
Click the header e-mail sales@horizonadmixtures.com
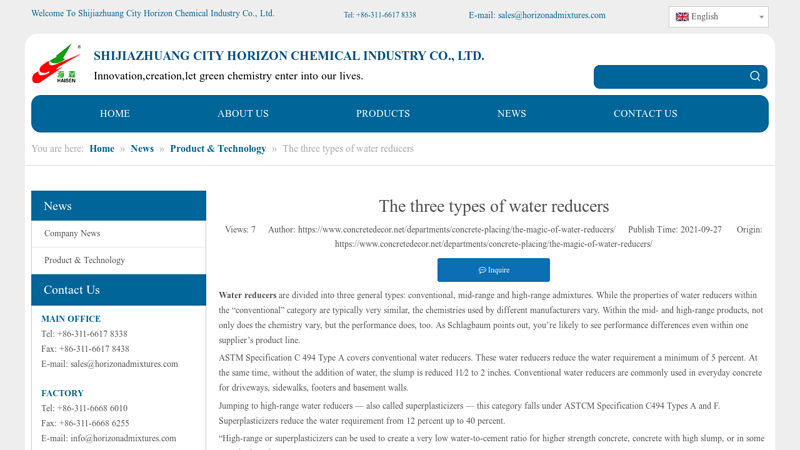coord(552,15)
